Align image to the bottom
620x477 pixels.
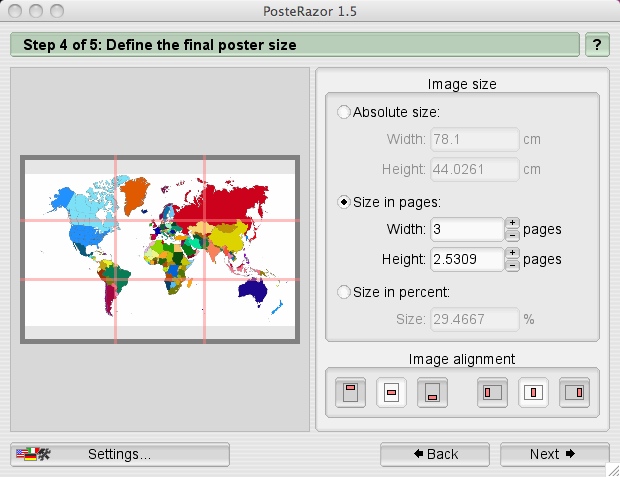(x=432, y=392)
